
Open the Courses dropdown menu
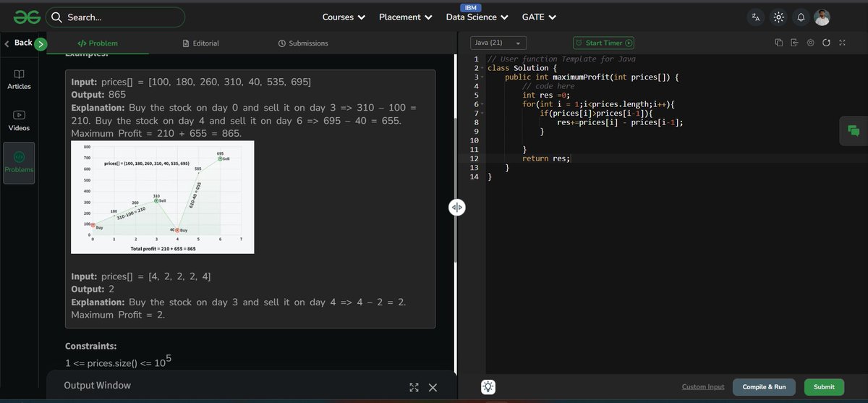click(x=344, y=17)
